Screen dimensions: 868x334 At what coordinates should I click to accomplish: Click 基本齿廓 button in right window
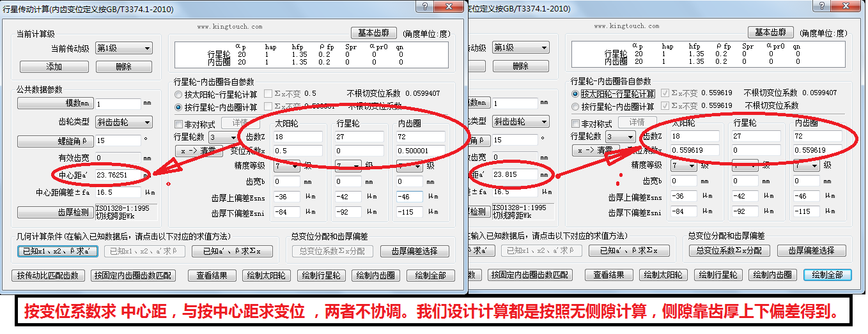(x=771, y=33)
